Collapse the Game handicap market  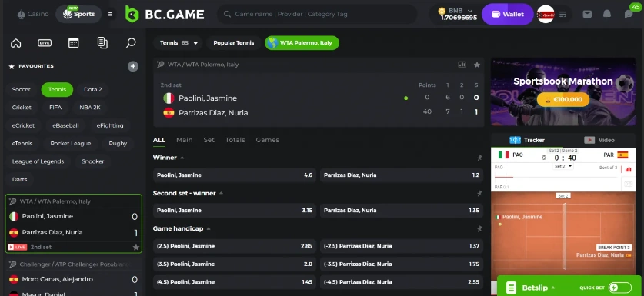coord(209,228)
